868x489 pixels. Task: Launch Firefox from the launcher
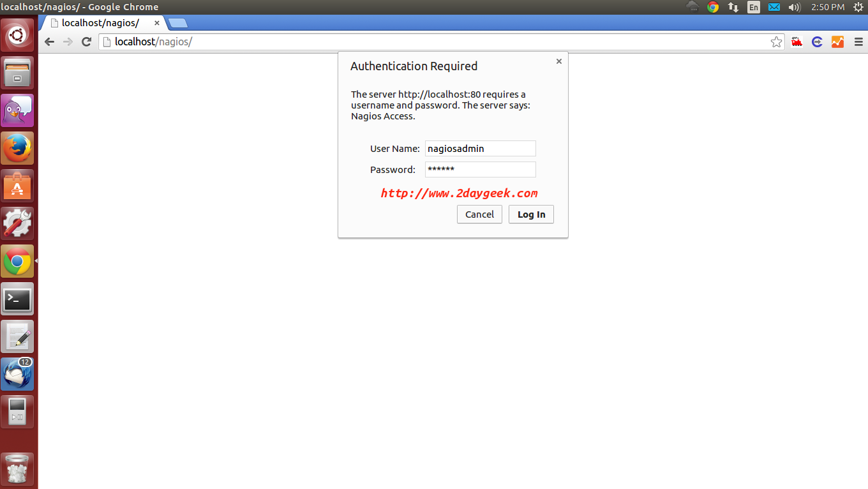click(x=18, y=148)
